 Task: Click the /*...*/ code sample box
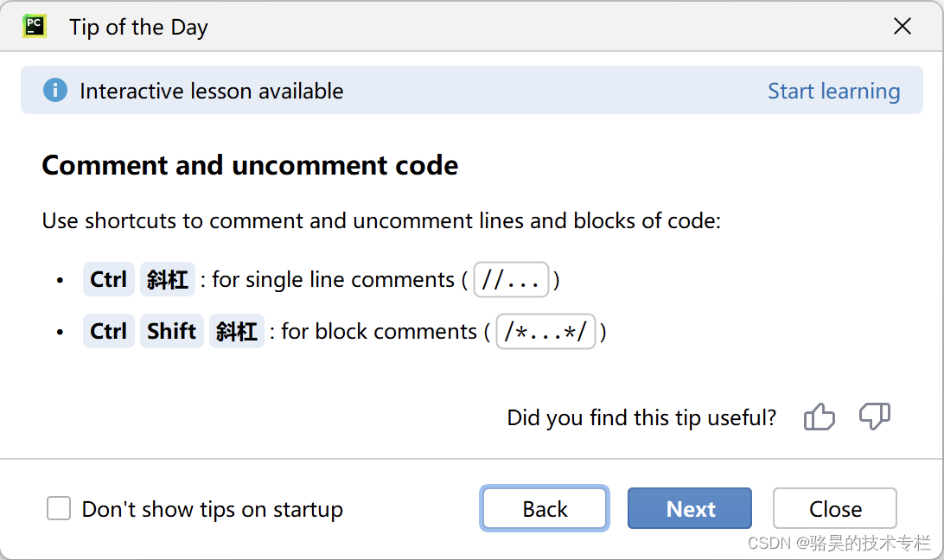[x=545, y=331]
